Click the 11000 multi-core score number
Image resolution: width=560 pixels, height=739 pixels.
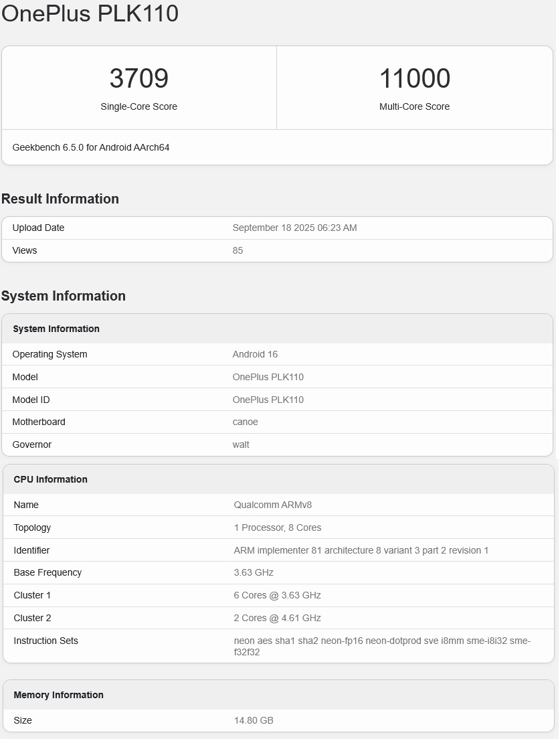point(414,79)
